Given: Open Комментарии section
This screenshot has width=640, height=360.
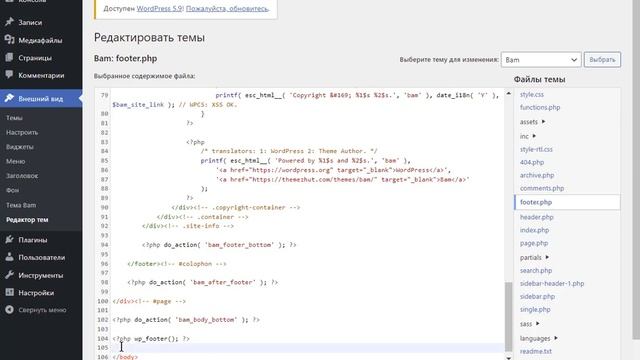Looking at the screenshot, I should point(41,75).
